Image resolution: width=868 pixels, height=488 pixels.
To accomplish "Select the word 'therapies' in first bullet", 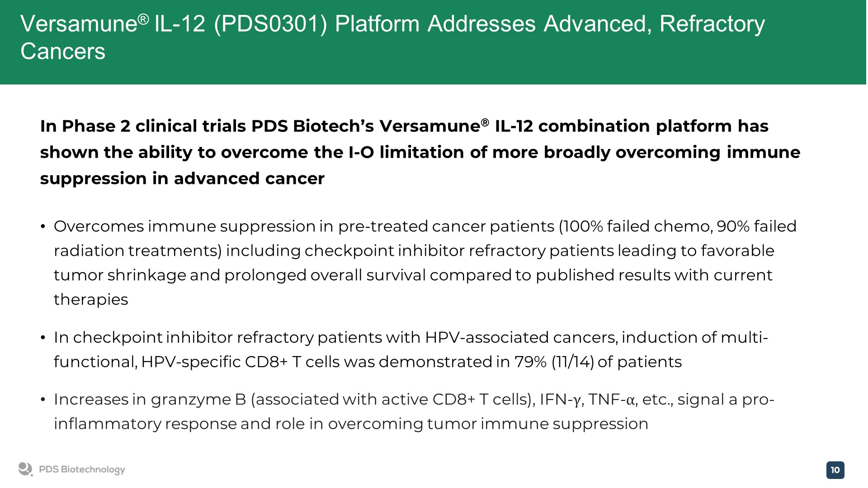I will (x=91, y=300).
